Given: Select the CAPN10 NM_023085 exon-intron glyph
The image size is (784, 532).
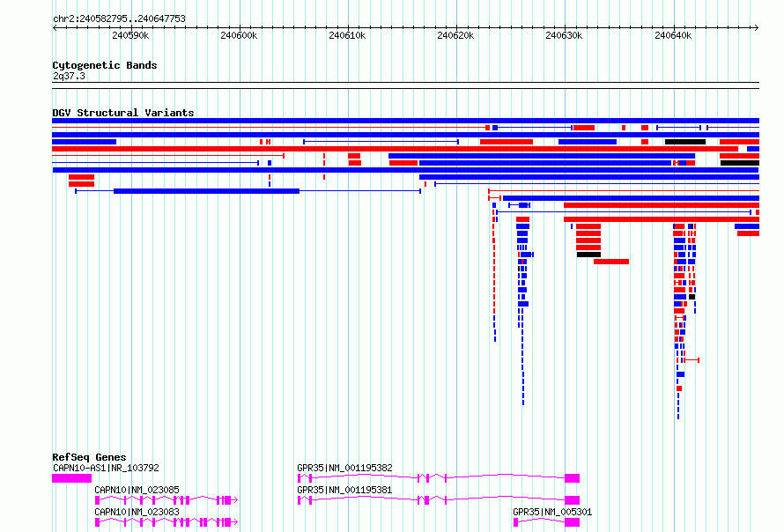Looking at the screenshot, I should coord(166,500).
